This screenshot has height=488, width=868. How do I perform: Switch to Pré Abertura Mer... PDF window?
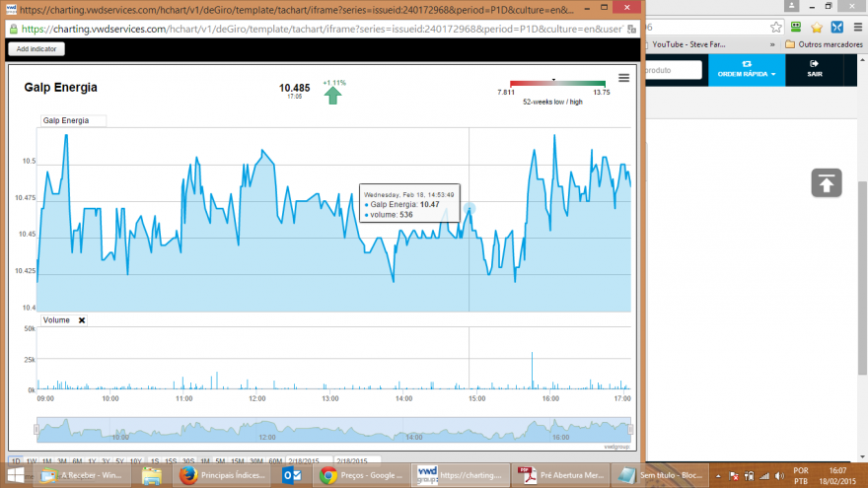pos(562,475)
